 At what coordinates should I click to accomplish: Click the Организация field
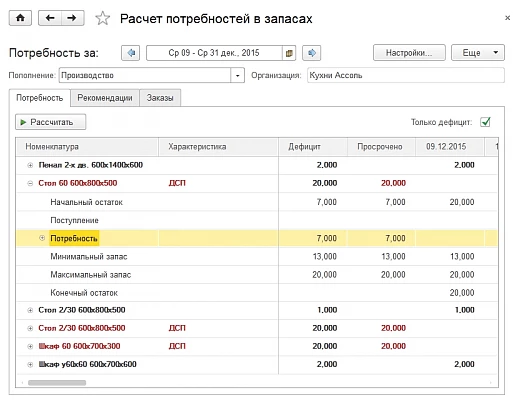(x=406, y=75)
